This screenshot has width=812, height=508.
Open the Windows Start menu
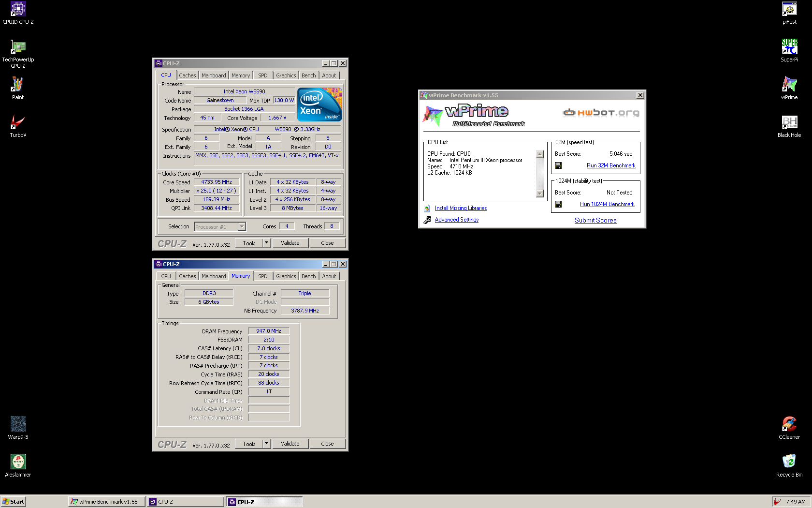[x=14, y=502]
